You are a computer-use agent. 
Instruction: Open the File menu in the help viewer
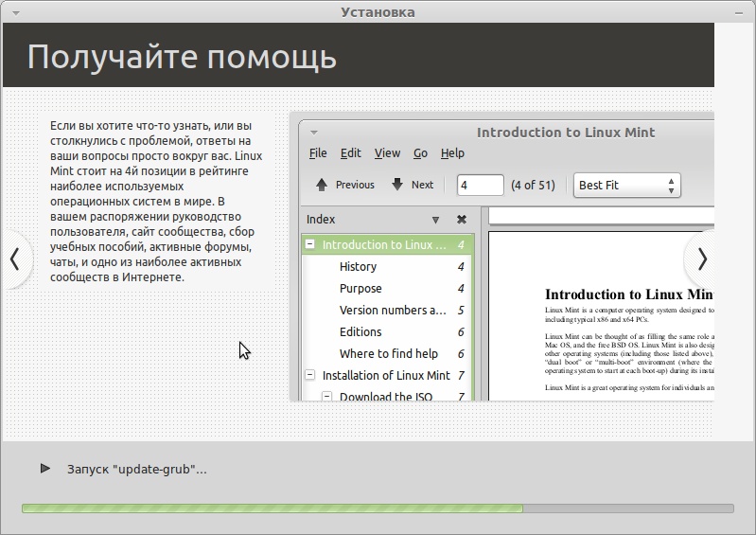pyautogui.click(x=318, y=153)
